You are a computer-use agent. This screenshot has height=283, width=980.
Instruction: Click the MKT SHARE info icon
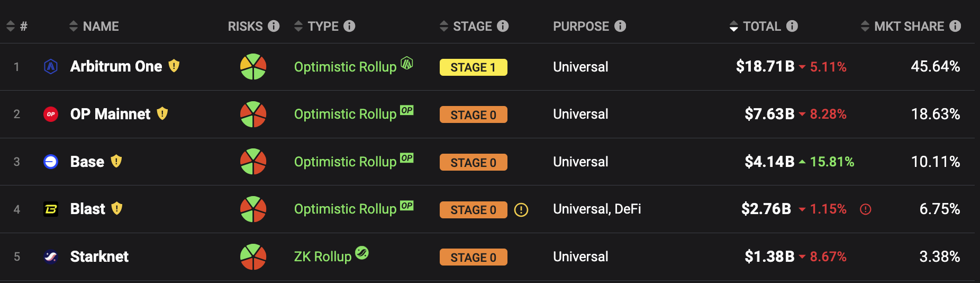click(955, 26)
